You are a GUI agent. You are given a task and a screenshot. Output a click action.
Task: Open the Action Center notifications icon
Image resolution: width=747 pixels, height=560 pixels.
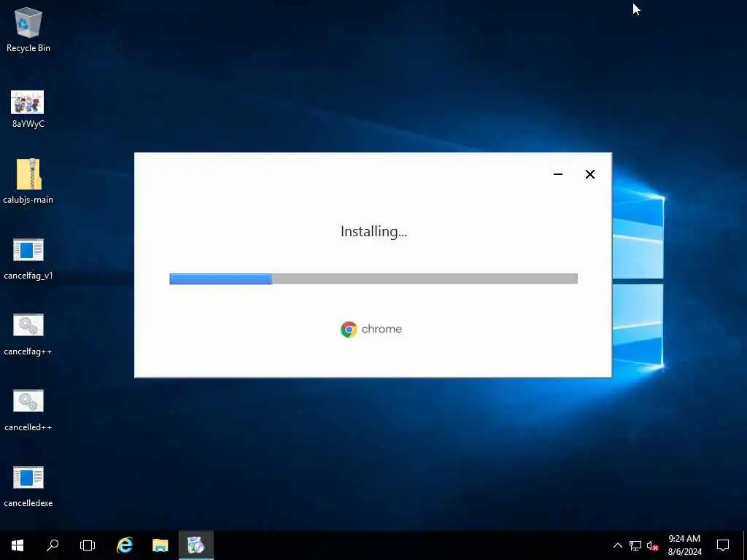pos(723,545)
